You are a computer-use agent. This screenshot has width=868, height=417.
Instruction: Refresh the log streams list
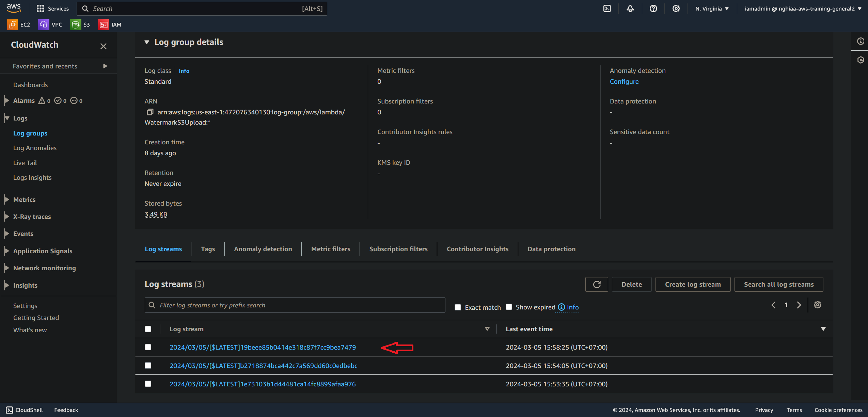[x=597, y=284]
